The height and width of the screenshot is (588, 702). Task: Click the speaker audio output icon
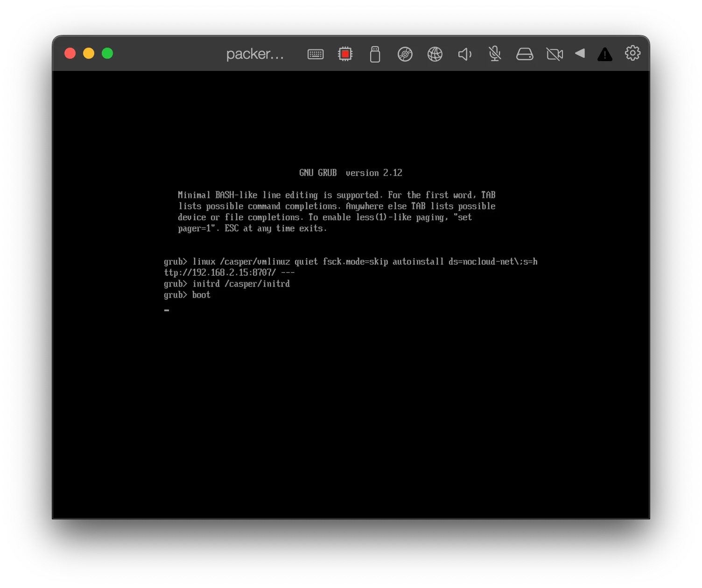coord(464,54)
